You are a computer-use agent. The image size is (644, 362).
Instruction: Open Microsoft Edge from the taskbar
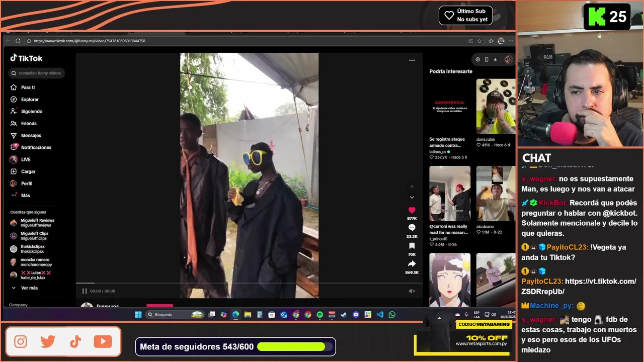point(235,315)
